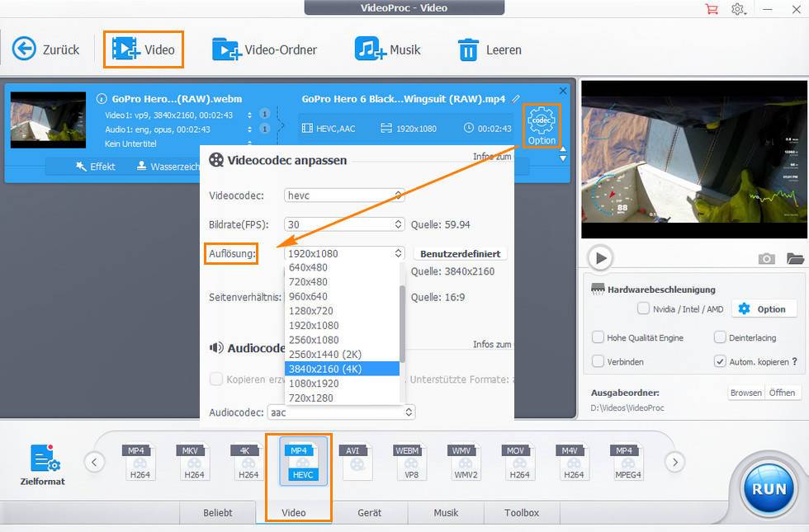This screenshot has height=532, width=809.
Task: Click GoPro video thumbnail
Action: tap(48, 120)
